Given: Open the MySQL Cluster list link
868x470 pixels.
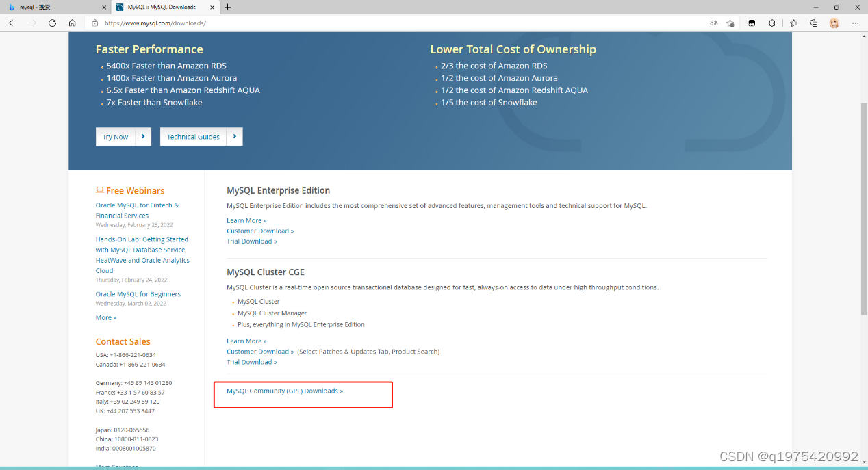Looking at the screenshot, I should coord(259,302).
